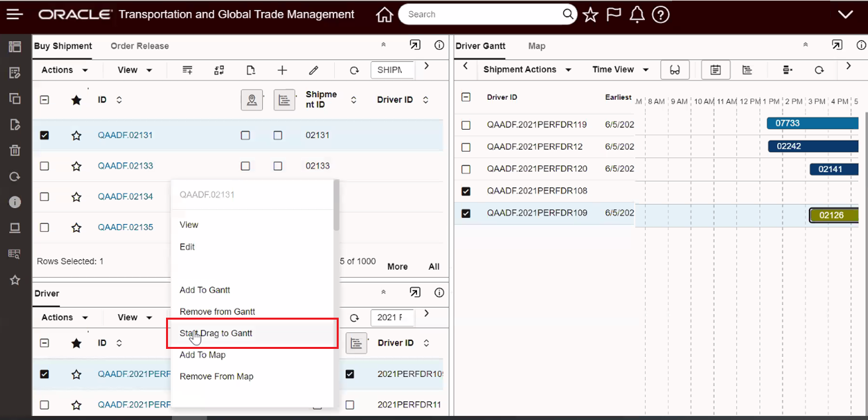Select the light blue 07733 shipment bar in the Gantt
Viewport: 868px width, 420px height.
point(812,123)
